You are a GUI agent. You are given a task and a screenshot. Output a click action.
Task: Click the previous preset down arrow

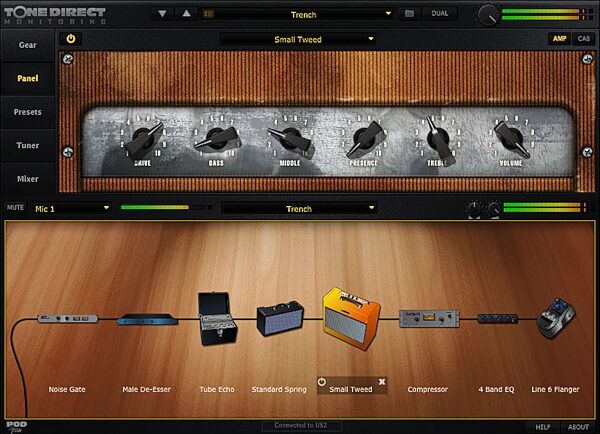coord(162,14)
